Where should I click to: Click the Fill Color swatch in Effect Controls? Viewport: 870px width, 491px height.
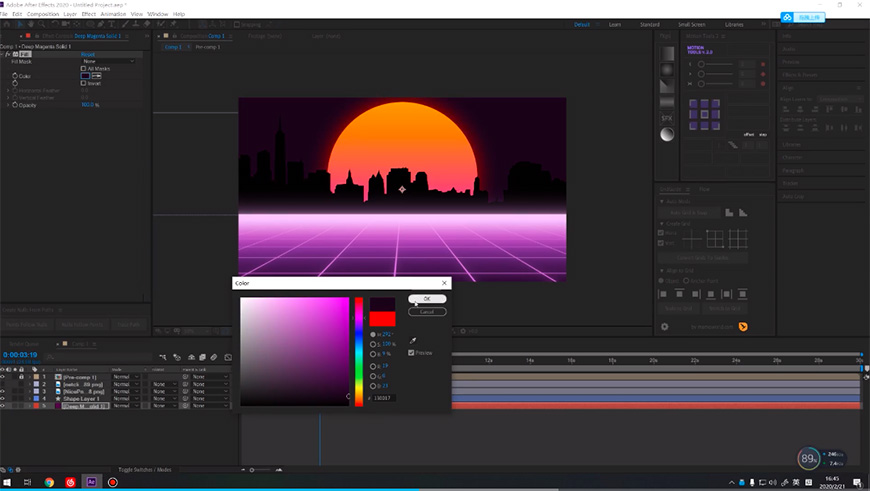(x=85, y=76)
